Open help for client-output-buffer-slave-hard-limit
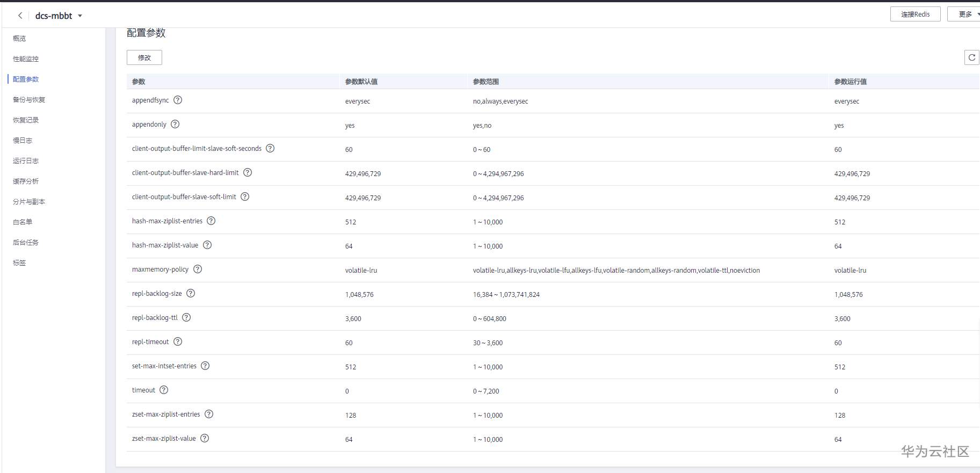 pyautogui.click(x=248, y=172)
